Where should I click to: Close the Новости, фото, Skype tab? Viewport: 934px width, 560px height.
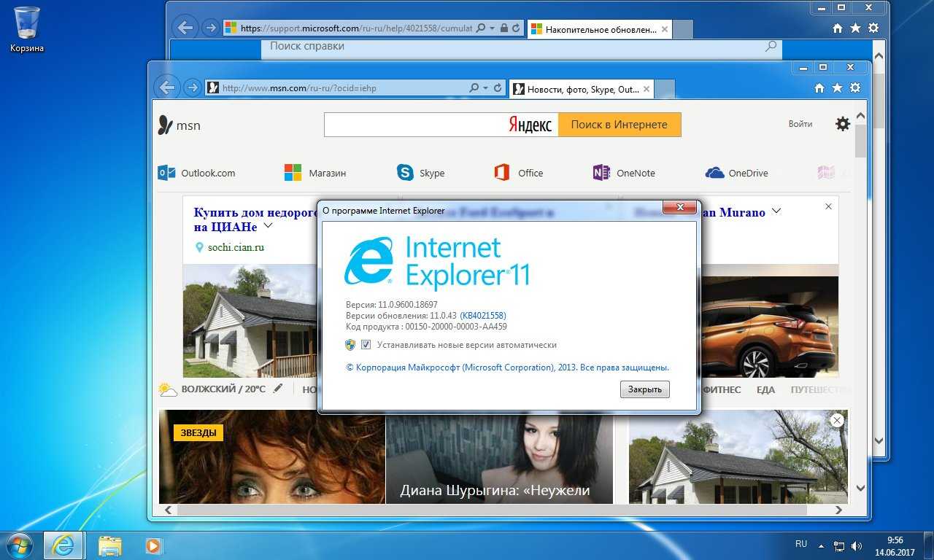(646, 89)
